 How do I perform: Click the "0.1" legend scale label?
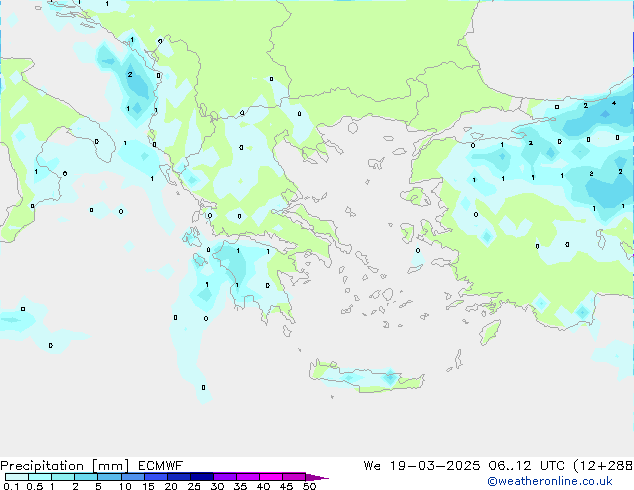pyautogui.click(x=11, y=486)
